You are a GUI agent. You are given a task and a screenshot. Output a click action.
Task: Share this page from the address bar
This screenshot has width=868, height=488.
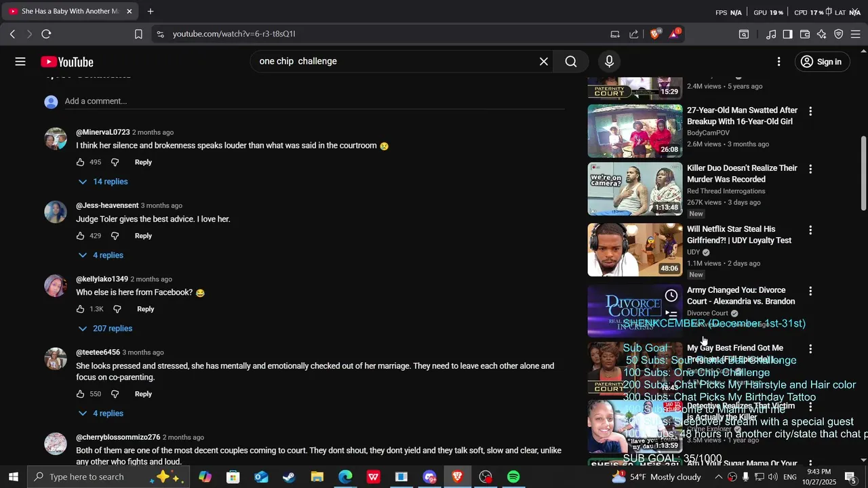(634, 34)
